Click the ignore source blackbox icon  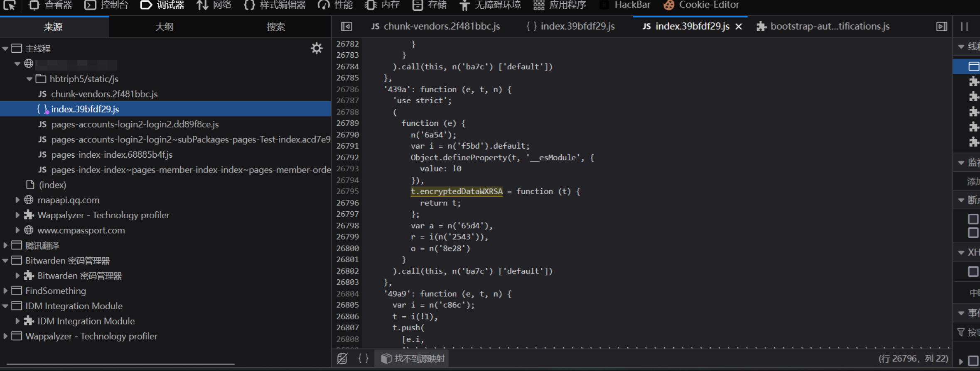[342, 359]
